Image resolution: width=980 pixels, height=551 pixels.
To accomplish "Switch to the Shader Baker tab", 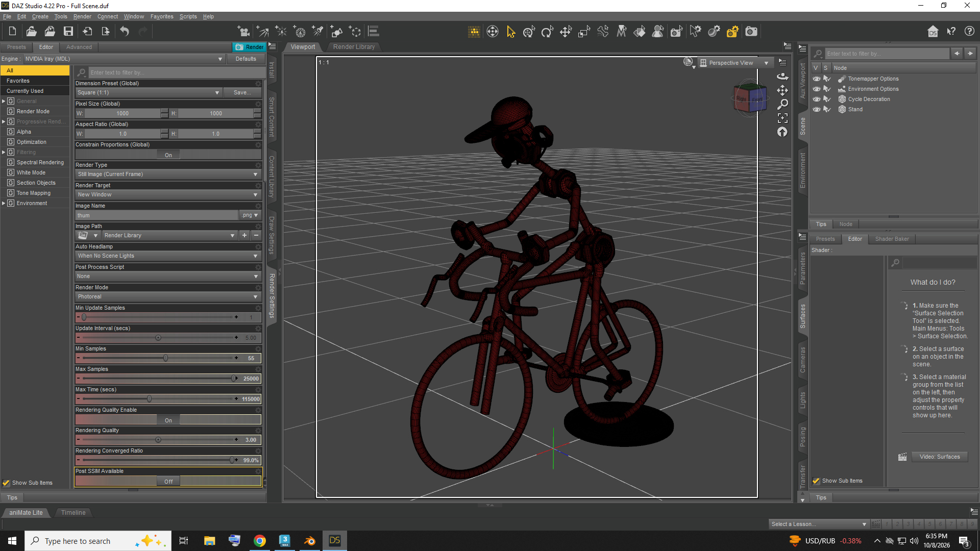I will (892, 239).
